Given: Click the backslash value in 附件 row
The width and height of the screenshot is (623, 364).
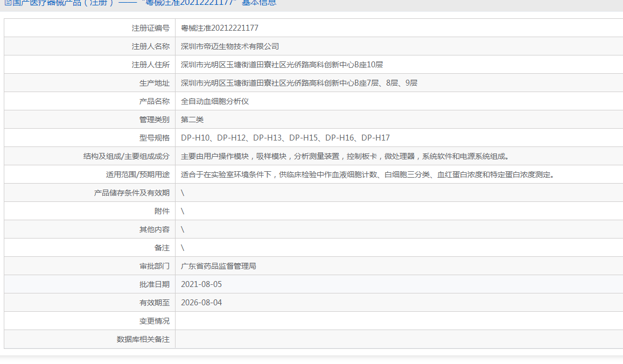Looking at the screenshot, I should point(183,211).
